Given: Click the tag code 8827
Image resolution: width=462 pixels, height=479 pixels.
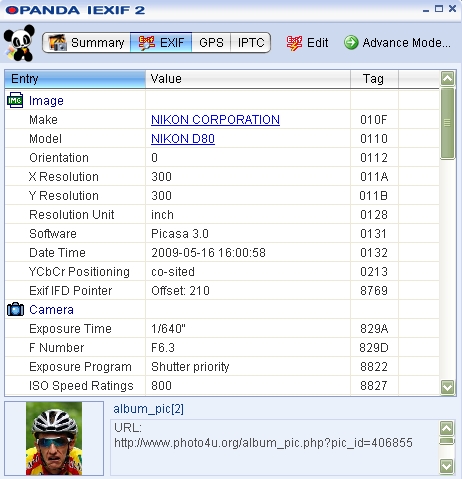Looking at the screenshot, I should pos(374,386).
